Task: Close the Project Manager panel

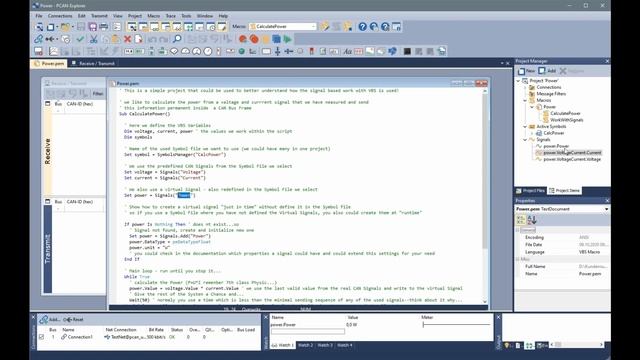Action: 607,61
